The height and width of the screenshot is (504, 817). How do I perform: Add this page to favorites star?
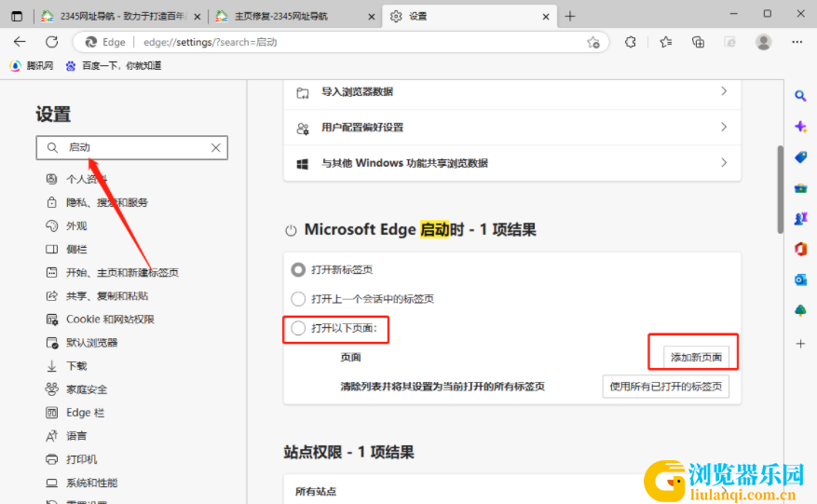pyautogui.click(x=592, y=42)
